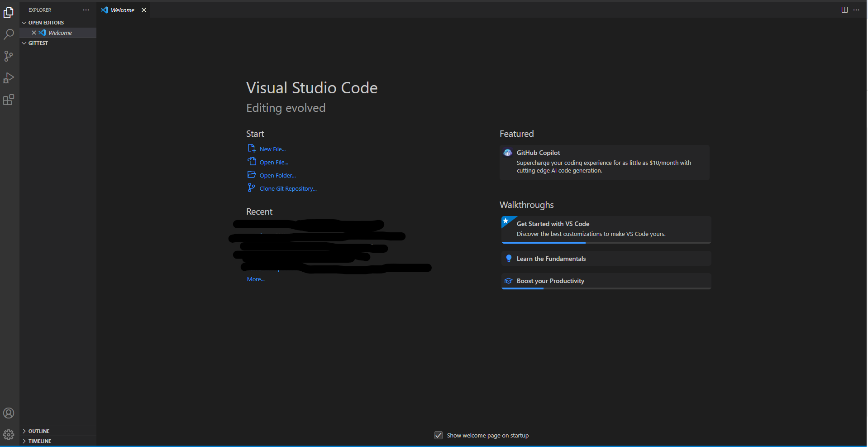Open Get Started with VS Code walkthrough

coord(606,230)
